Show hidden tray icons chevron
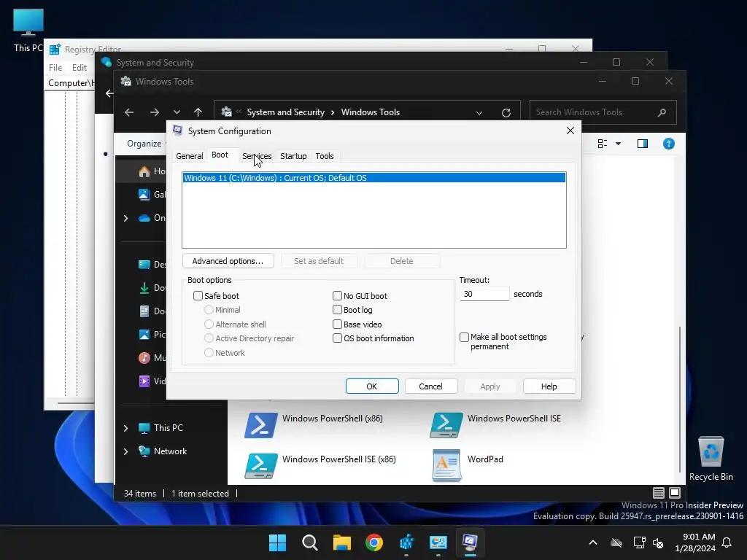The height and width of the screenshot is (560, 747). tap(593, 542)
